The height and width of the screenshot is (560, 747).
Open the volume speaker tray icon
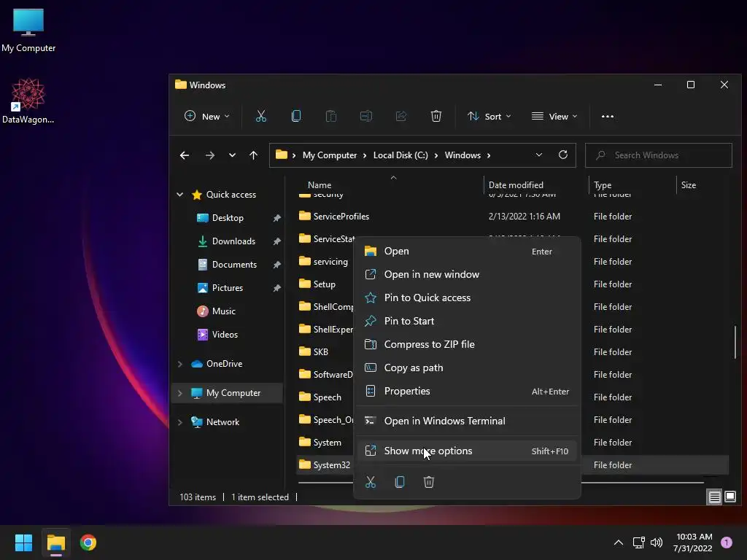tap(657, 542)
